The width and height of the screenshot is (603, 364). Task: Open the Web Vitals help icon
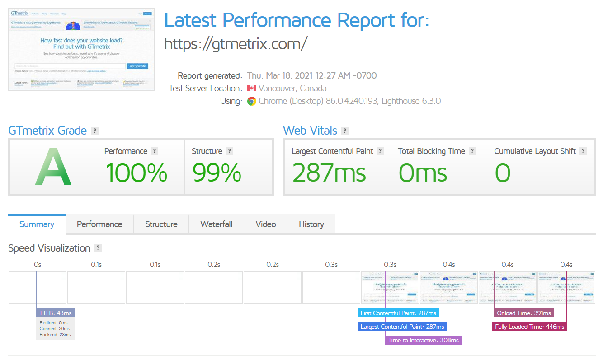pos(345,131)
